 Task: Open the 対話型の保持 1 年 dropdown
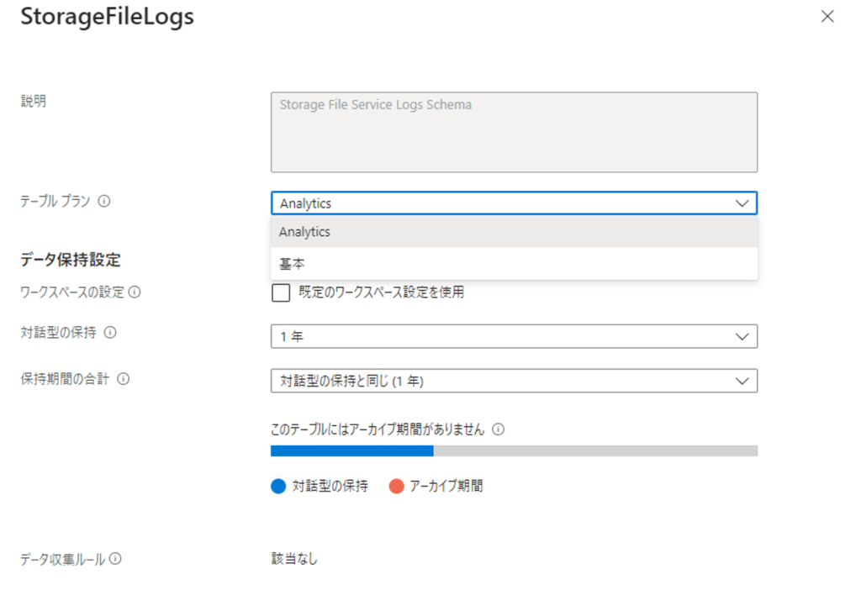(x=514, y=336)
